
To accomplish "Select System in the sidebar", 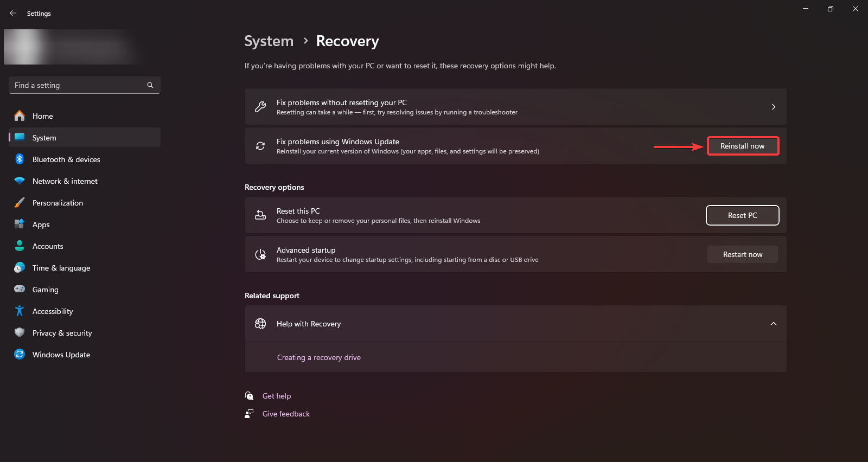I will [85, 137].
